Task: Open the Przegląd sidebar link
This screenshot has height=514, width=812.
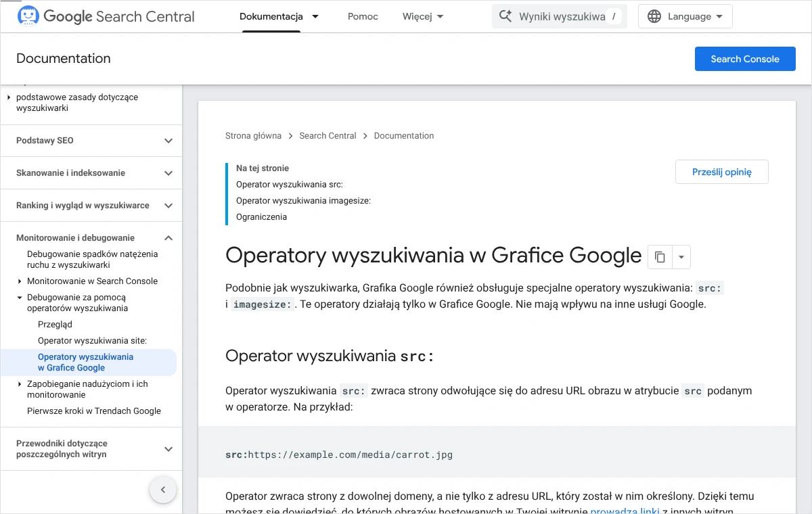Action: click(55, 325)
